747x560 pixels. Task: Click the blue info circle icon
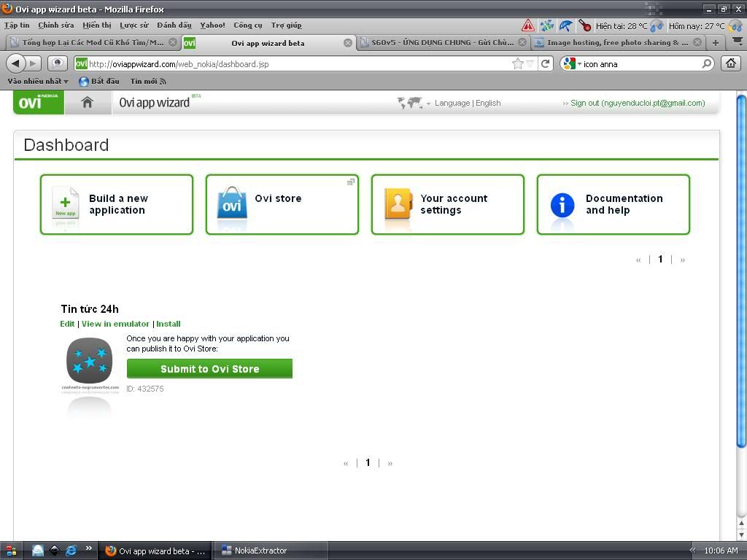coord(562,205)
